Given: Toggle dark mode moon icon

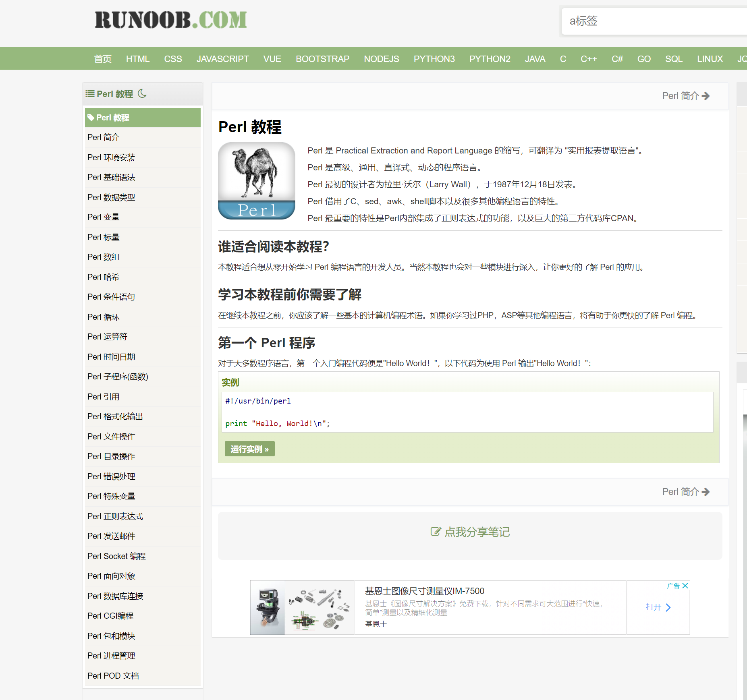Looking at the screenshot, I should click(x=142, y=94).
